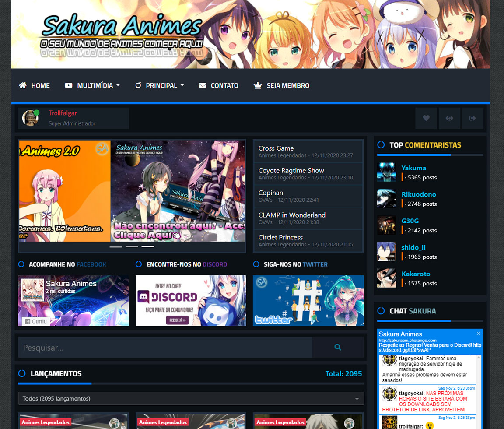Select the second carousel slide indicator
This screenshot has width=504, height=429.
click(x=132, y=246)
